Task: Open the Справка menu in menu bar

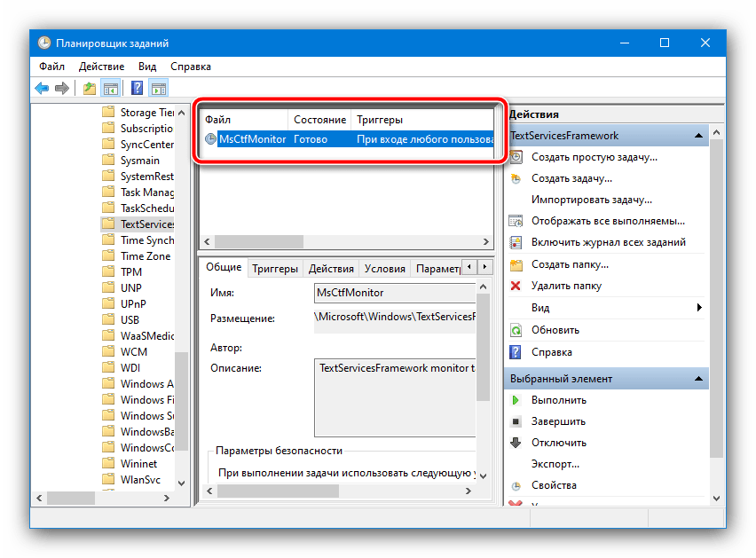Action: pos(191,67)
